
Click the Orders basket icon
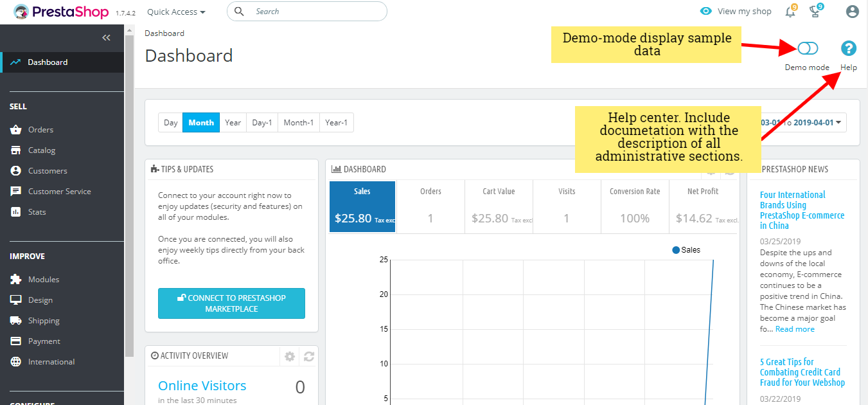[16, 130]
